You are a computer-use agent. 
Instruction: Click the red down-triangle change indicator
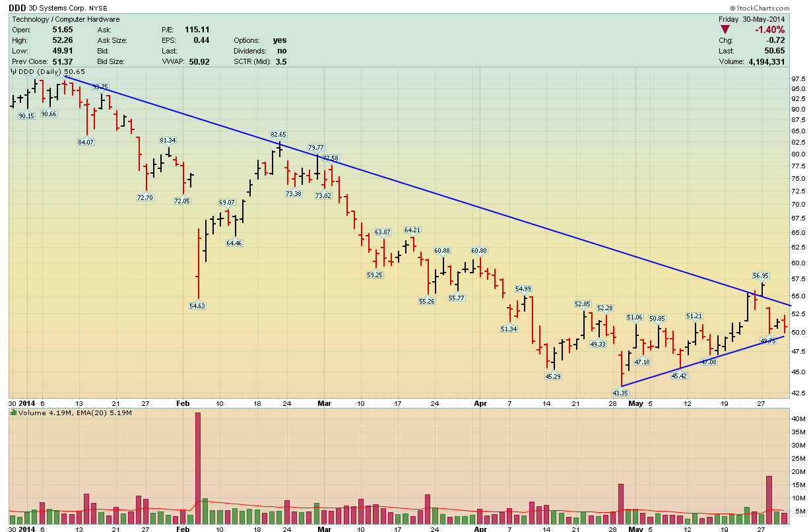click(725, 30)
